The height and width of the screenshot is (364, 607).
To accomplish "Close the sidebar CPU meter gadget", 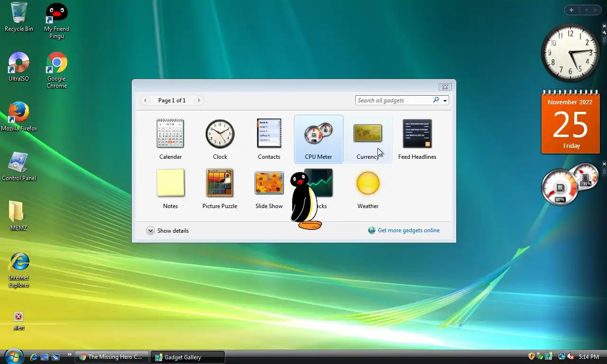I will pyautogui.click(x=604, y=164).
